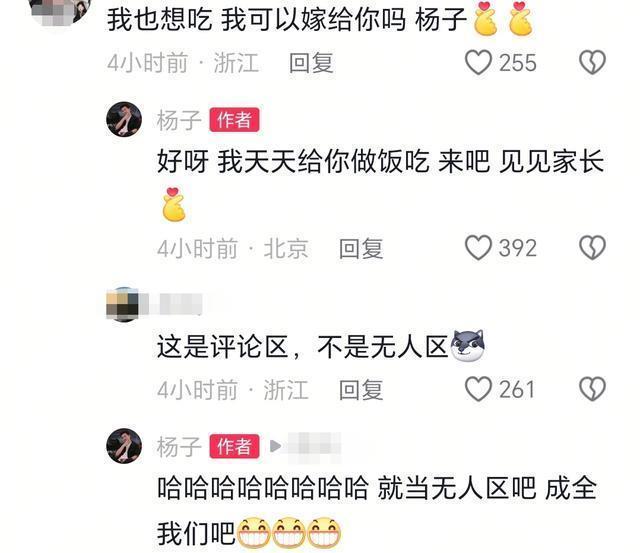The height and width of the screenshot is (553, 640).
Task: Like the 无人区 comment with 261 likes
Action: coord(478,389)
